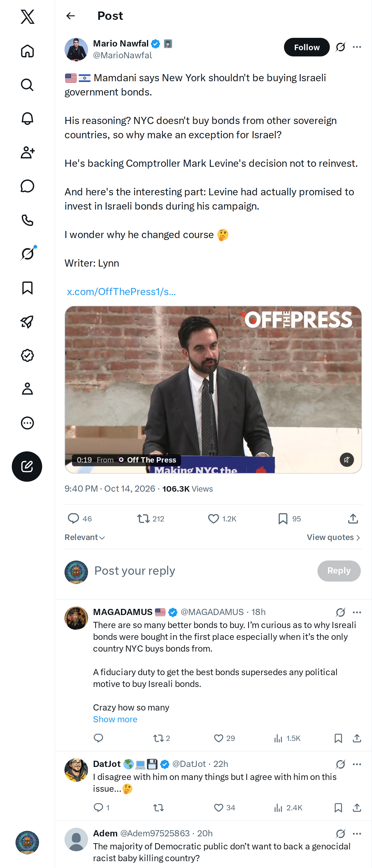Image resolution: width=372 pixels, height=868 pixels.
Task: Open Grok icon in left sidebar
Action: click(x=27, y=254)
